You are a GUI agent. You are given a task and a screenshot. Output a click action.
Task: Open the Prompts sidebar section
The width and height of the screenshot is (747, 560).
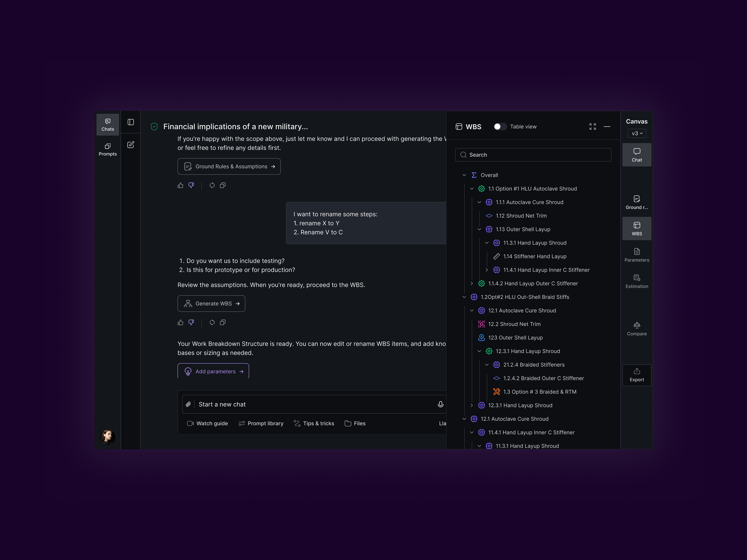[108, 149]
